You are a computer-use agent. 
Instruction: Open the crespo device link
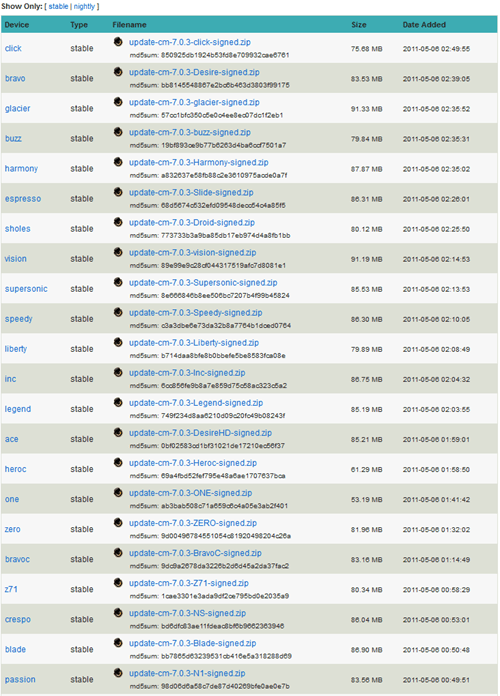(18, 620)
